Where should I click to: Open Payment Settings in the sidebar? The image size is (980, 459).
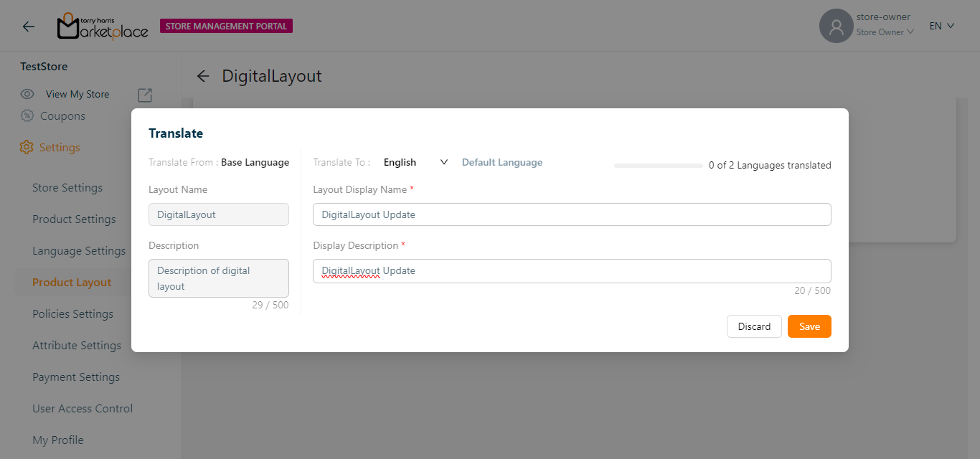(x=76, y=377)
